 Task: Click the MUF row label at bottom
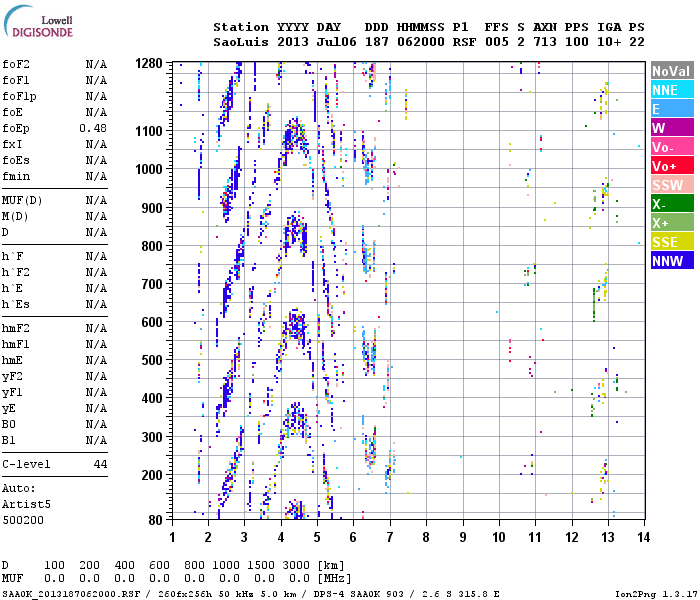pos(12,578)
